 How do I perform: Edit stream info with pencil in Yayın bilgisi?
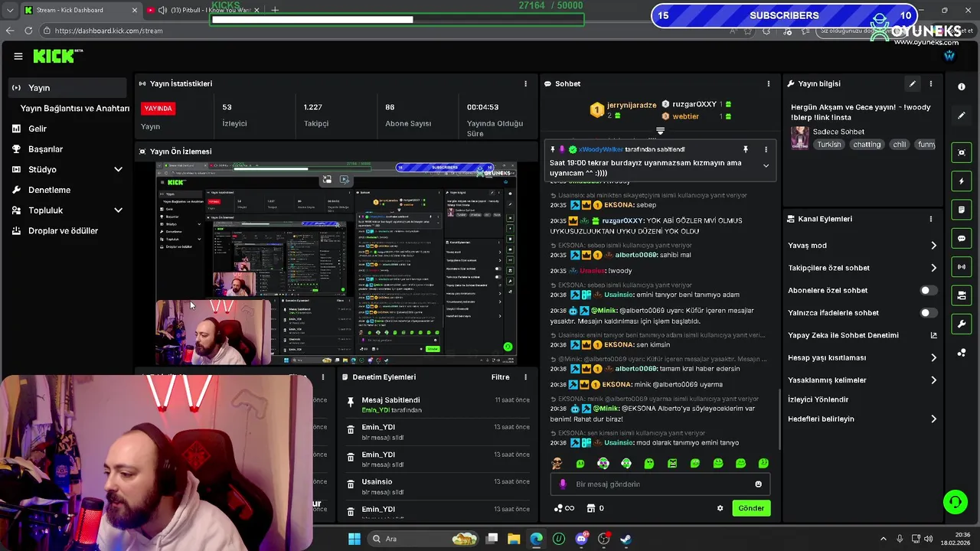coord(912,83)
